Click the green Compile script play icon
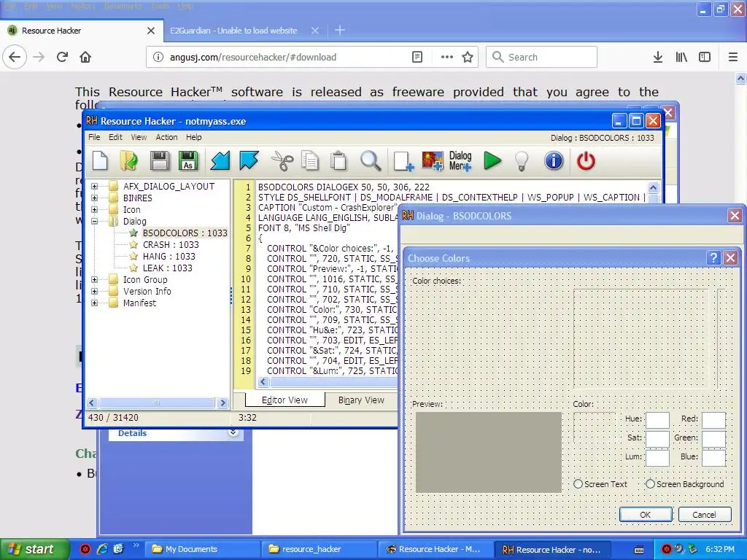This screenshot has width=747, height=560. click(x=492, y=161)
